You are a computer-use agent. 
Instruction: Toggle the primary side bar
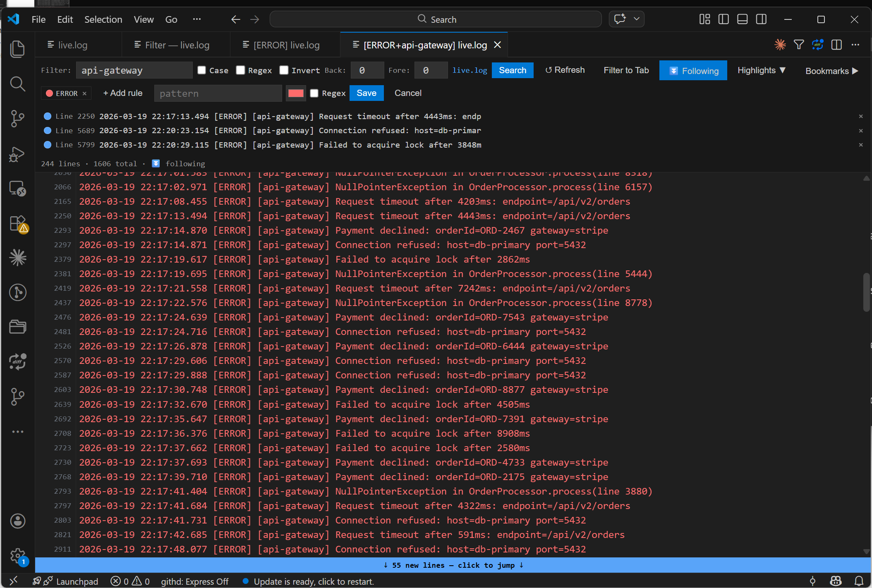coord(723,19)
